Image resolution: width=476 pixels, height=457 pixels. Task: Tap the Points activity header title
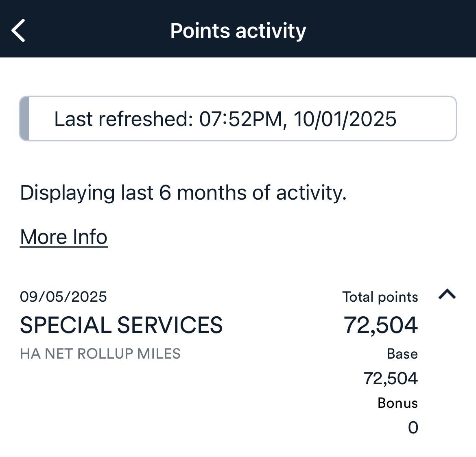pyautogui.click(x=238, y=30)
